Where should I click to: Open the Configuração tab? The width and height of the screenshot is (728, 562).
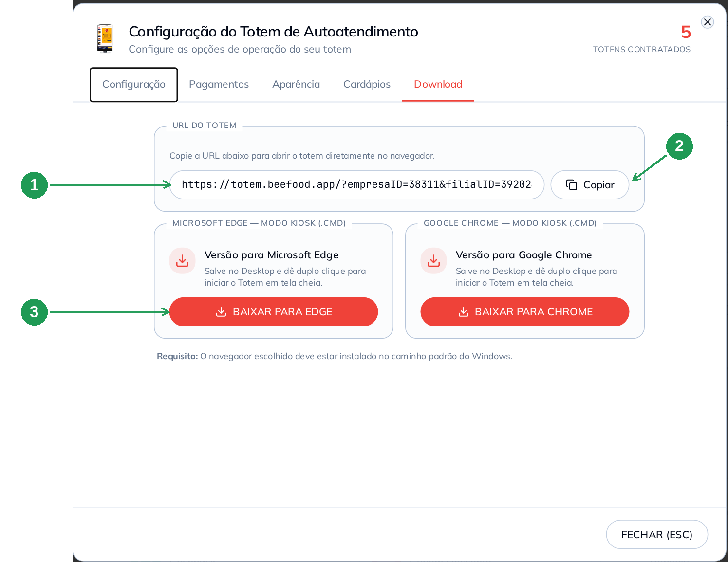point(134,85)
